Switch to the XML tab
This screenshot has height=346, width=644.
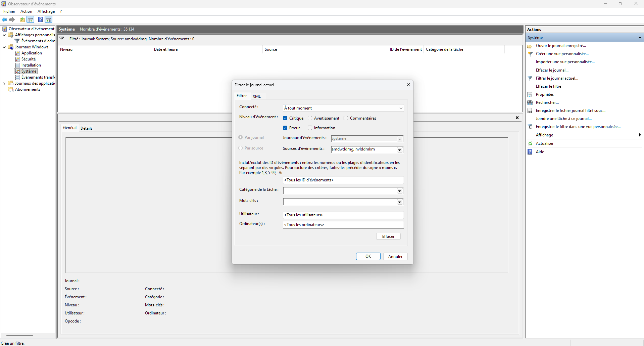pos(257,96)
